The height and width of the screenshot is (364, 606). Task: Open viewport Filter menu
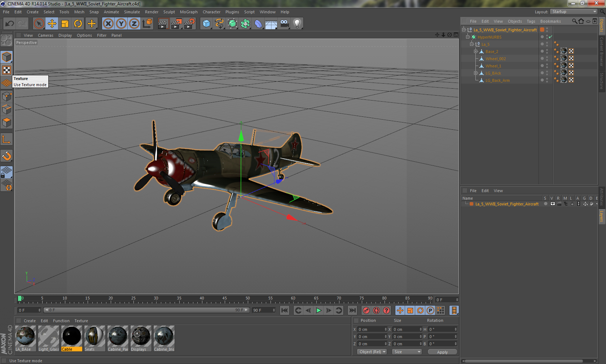pos(102,35)
